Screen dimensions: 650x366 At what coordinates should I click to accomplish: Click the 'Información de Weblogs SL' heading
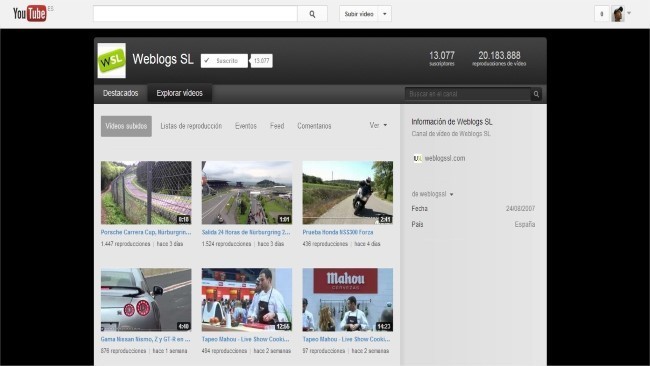coord(452,122)
